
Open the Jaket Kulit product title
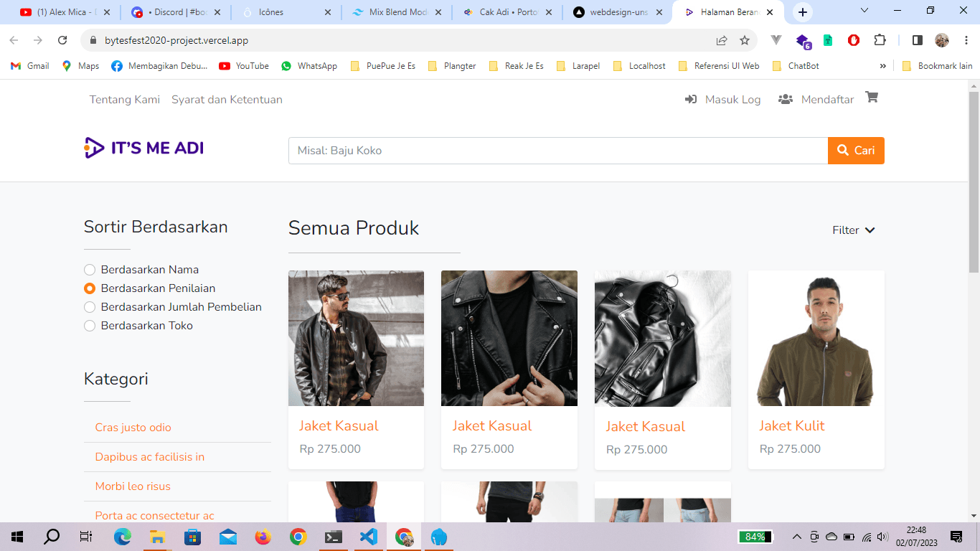tap(792, 425)
